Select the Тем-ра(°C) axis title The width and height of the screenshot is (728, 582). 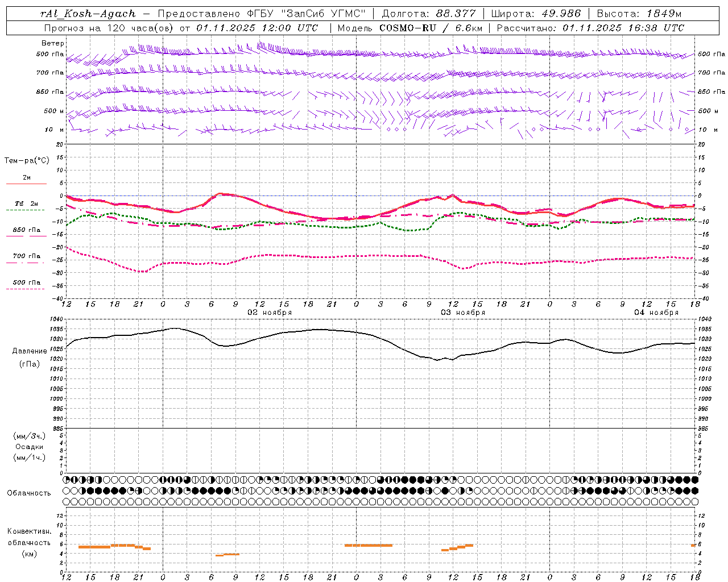(27, 160)
